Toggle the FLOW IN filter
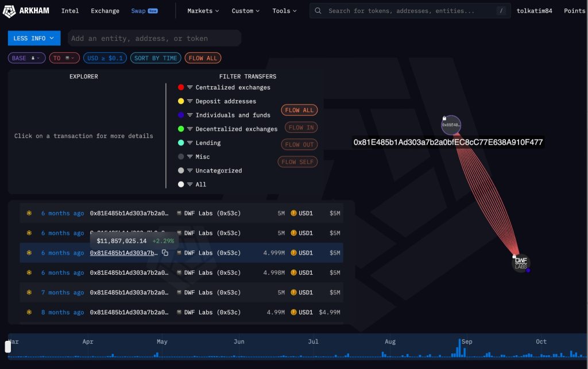 point(300,128)
